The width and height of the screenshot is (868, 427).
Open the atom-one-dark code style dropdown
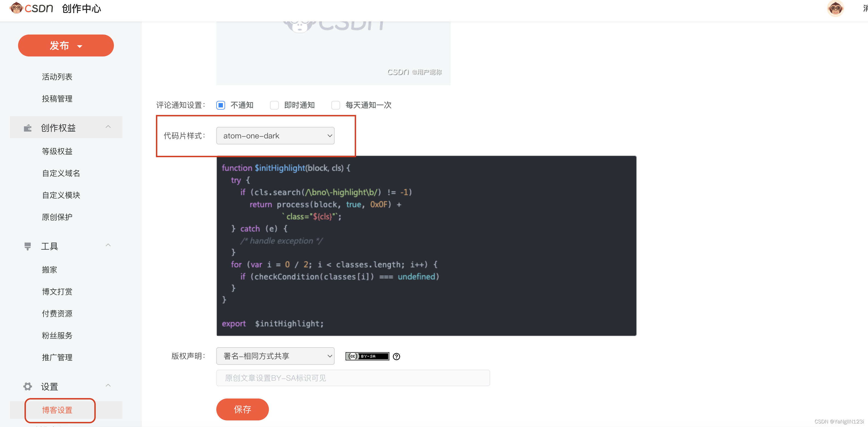(x=275, y=136)
